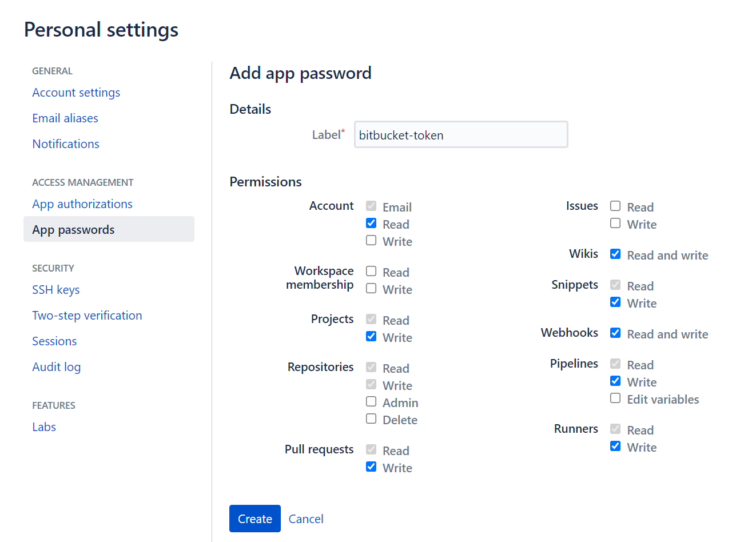Enable Read for Workspace membership
The height and width of the screenshot is (542, 756).
click(x=371, y=272)
